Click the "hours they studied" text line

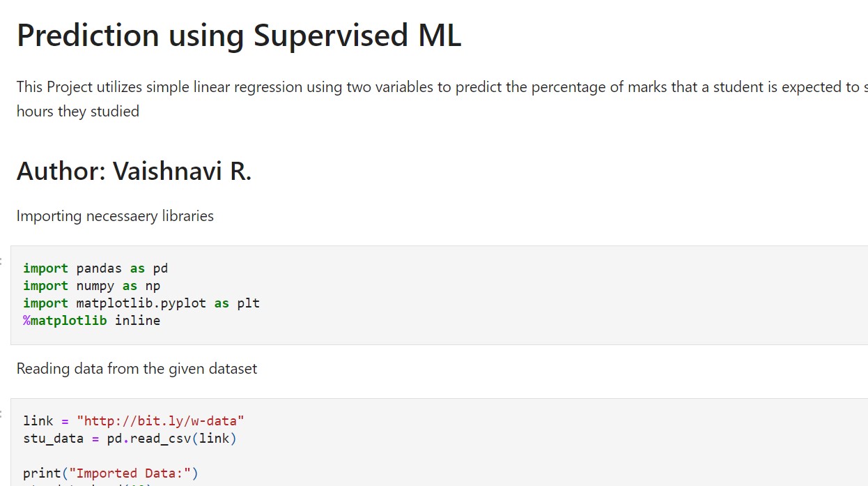[78, 111]
